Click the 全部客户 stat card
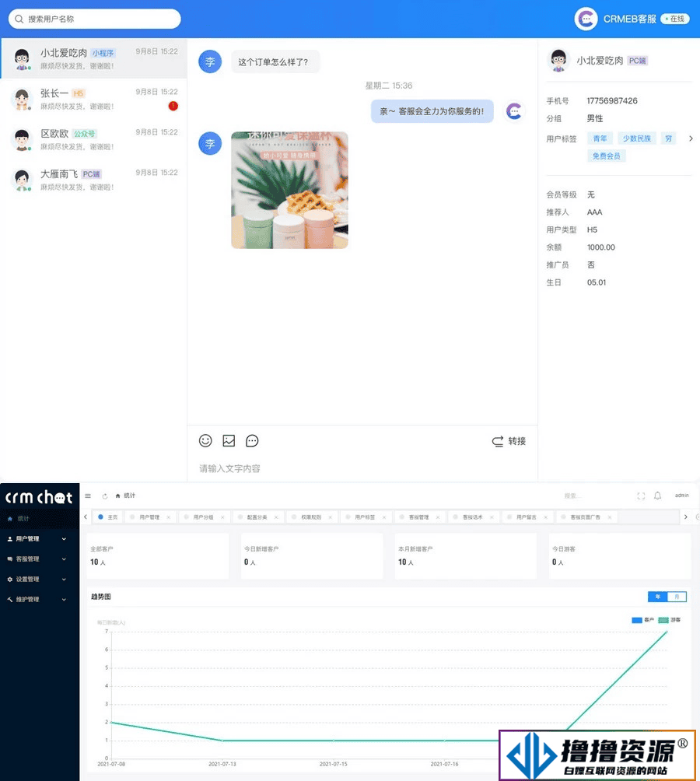This screenshot has height=781, width=700. 158,556
